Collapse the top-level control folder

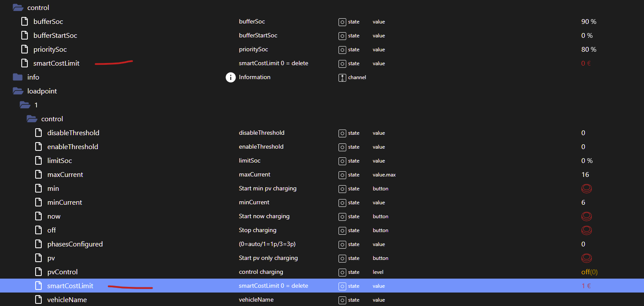tap(18, 7)
